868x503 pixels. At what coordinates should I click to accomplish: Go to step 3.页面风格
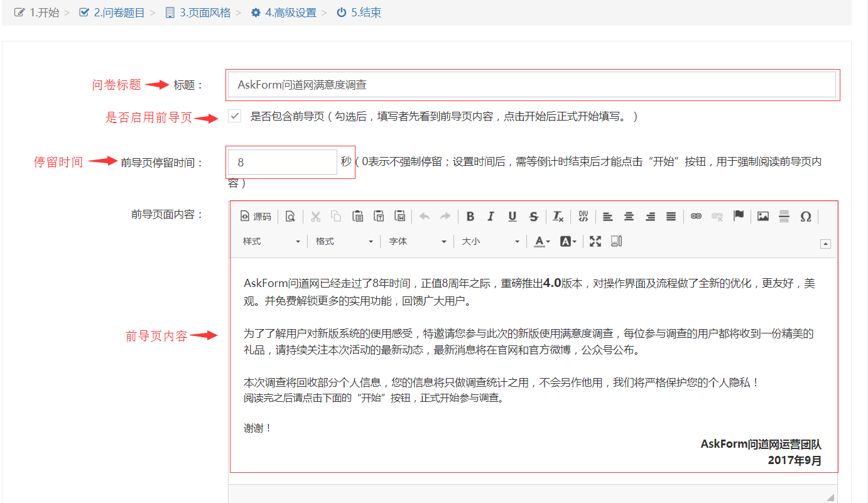pyautogui.click(x=198, y=13)
